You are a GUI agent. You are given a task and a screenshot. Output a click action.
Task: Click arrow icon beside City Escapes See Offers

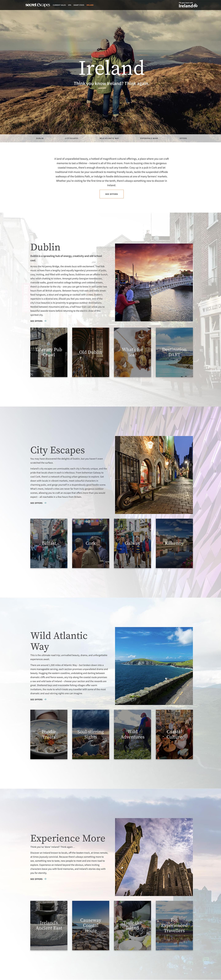click(45, 503)
